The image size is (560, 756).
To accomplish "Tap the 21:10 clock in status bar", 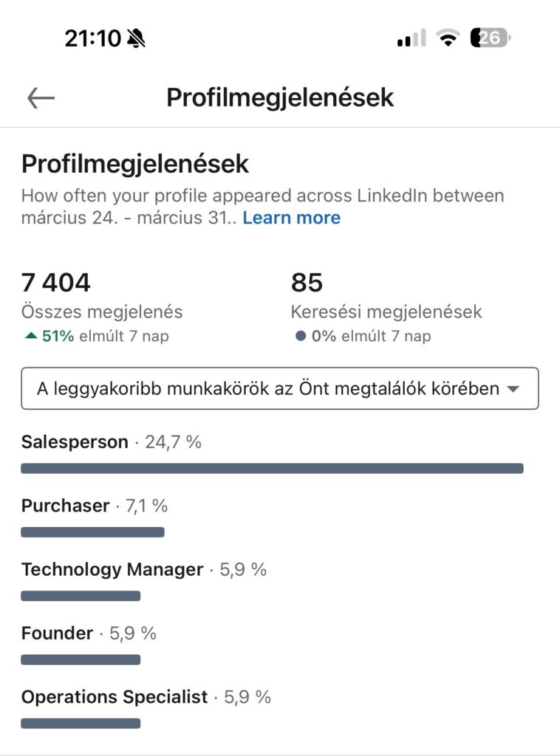I will [92, 38].
